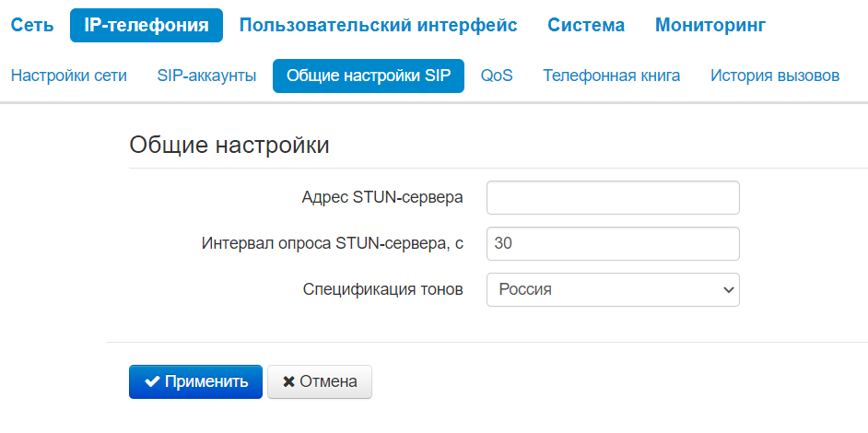The height and width of the screenshot is (433, 868).
Task: Open the Сеть main tab
Action: point(32,25)
